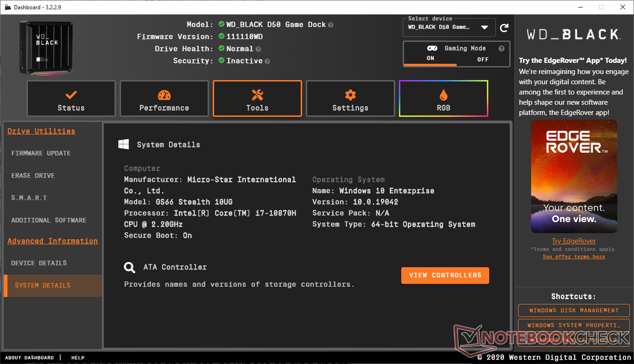Open Help link in footer
Screen dimensions: 634x364
click(78, 358)
